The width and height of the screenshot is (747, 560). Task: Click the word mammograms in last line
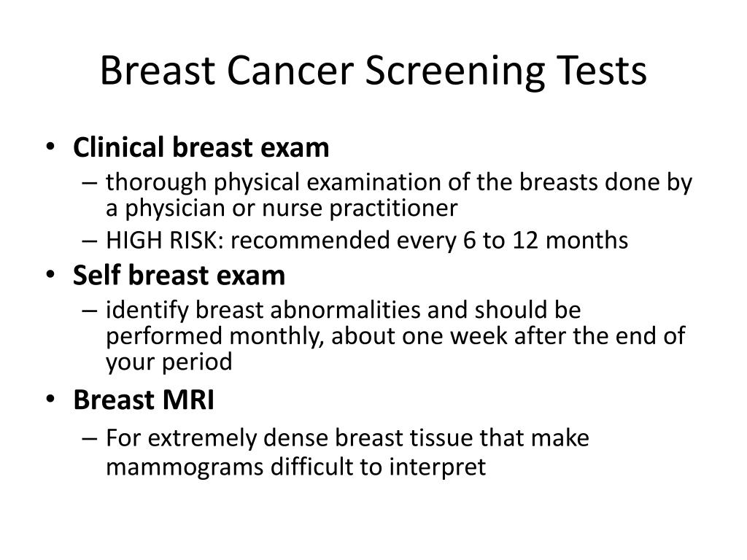pos(185,468)
